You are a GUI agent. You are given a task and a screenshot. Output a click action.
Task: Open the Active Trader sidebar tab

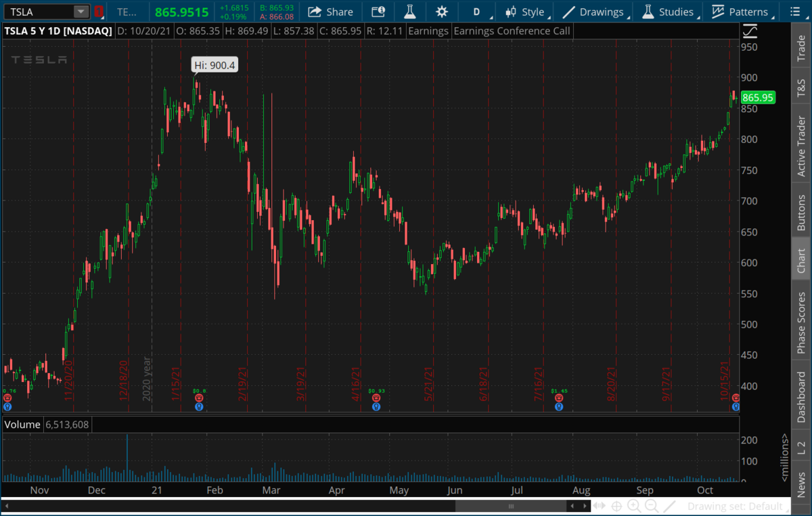pyautogui.click(x=802, y=147)
